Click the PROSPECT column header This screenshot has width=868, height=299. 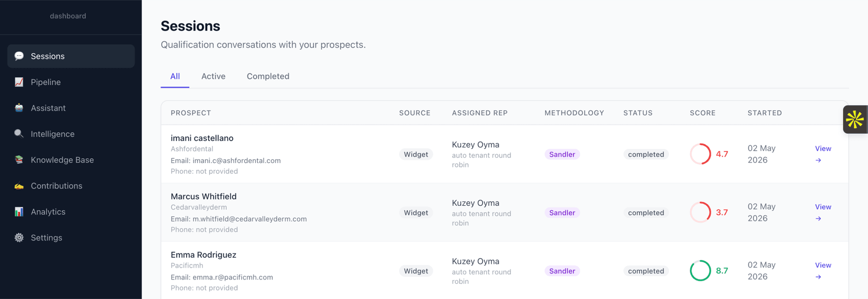pos(191,113)
